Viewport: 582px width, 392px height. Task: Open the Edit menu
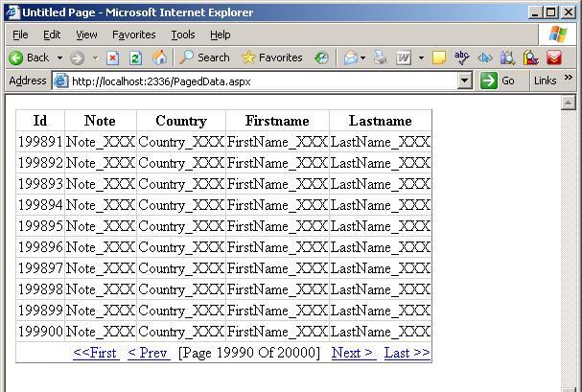[x=52, y=35]
